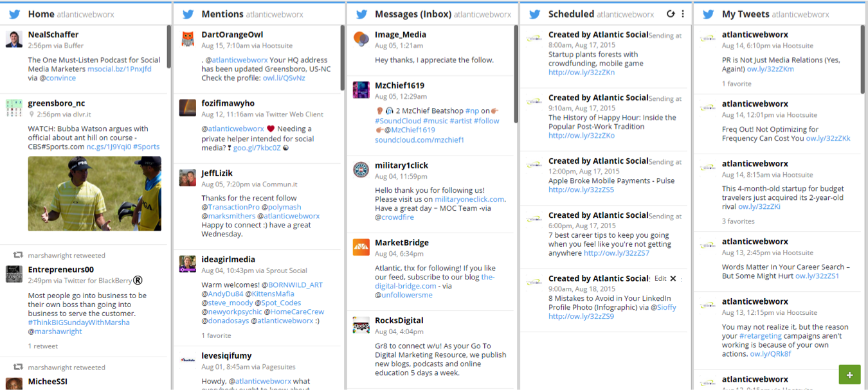Screen dimensions: 868x390
Task: Open the ow.ly/QRk8f link
Action: pos(770,353)
